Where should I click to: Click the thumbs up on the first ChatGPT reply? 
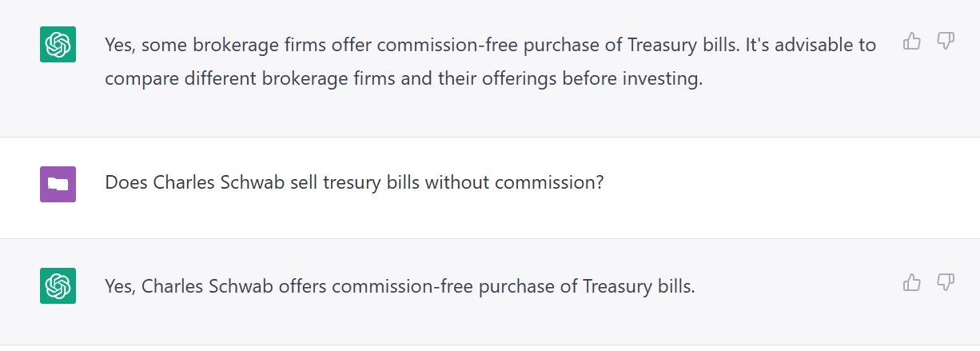point(911,42)
